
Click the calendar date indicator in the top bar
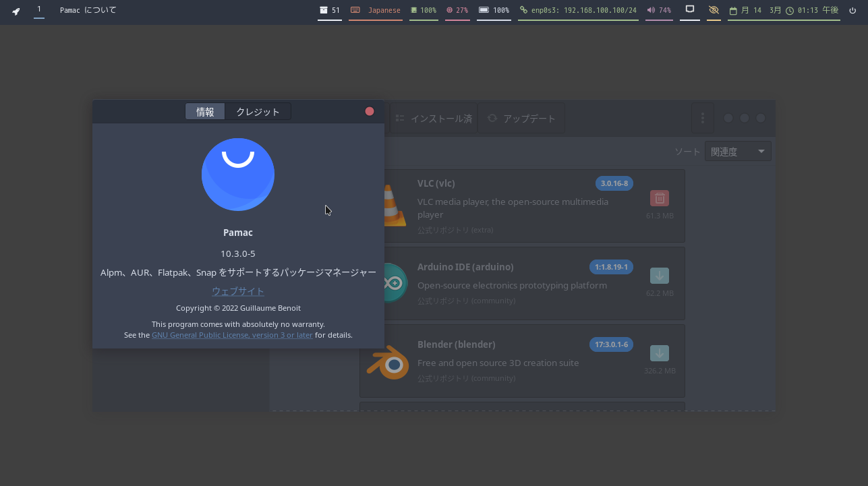pyautogui.click(x=755, y=10)
